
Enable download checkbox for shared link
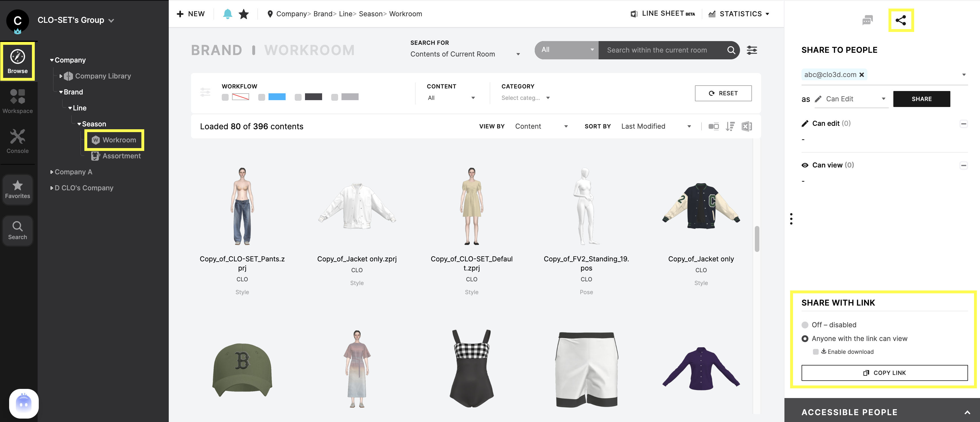tap(815, 352)
